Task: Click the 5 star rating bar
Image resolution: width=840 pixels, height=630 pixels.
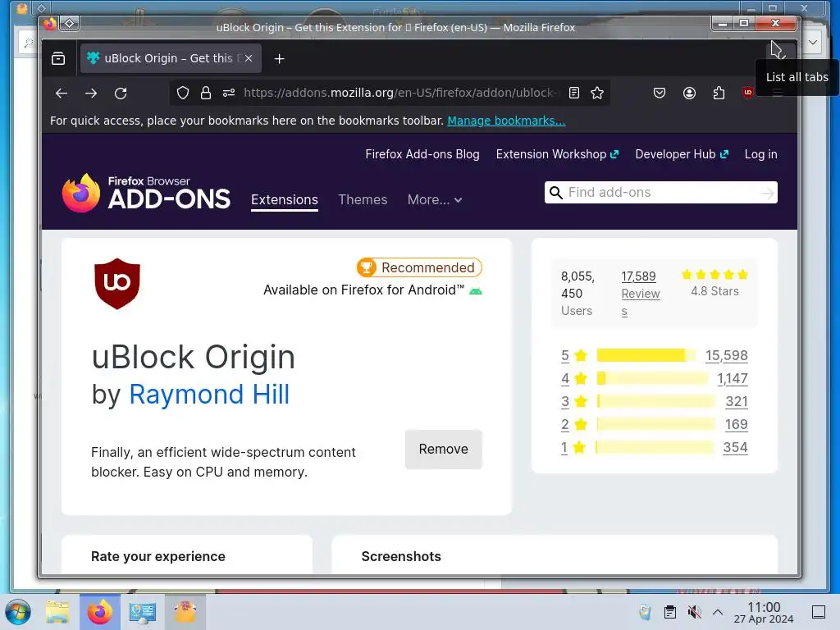Action: coord(646,355)
